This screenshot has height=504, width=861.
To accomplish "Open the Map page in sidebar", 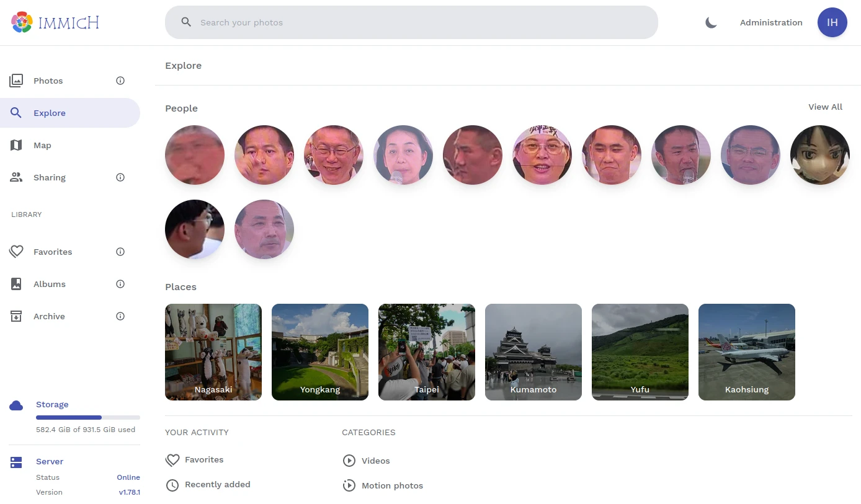I will point(42,145).
